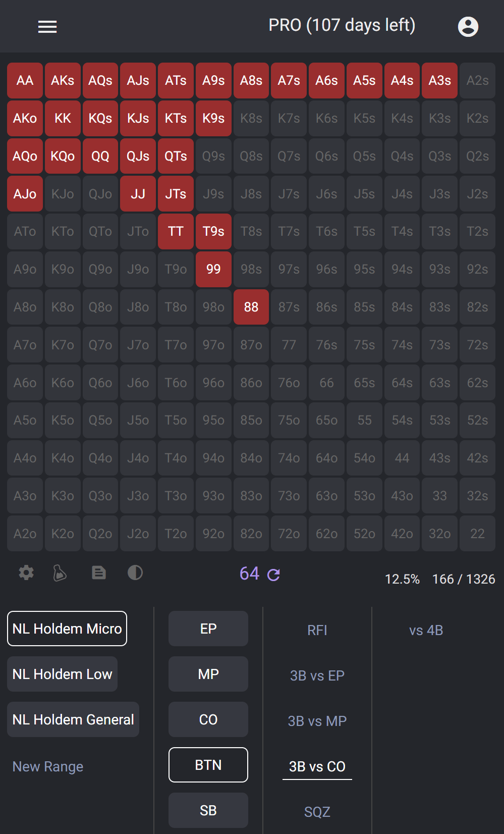Toggle the A2s hand cell
Image resolution: width=504 pixels, height=834 pixels.
coord(477,81)
